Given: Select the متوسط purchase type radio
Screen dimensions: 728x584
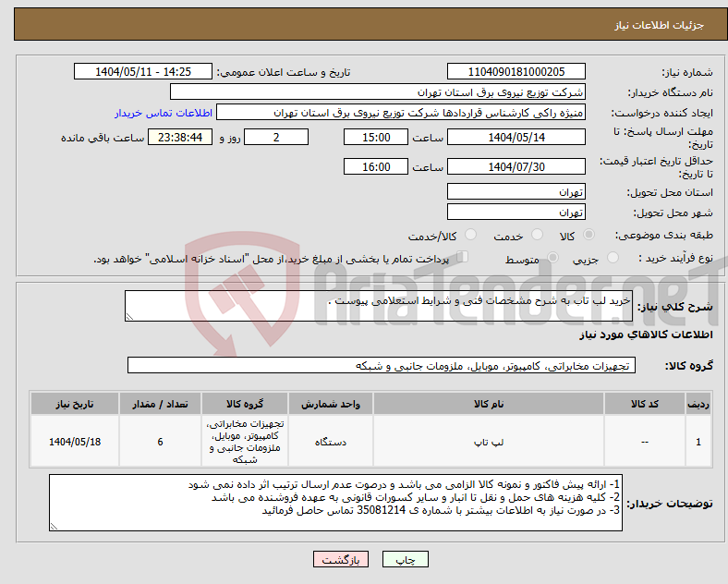Looking at the screenshot, I should pos(552,258).
